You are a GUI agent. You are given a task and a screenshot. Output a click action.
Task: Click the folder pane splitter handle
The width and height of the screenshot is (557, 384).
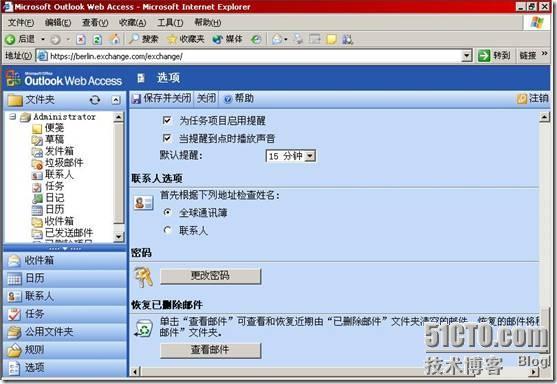click(x=65, y=249)
